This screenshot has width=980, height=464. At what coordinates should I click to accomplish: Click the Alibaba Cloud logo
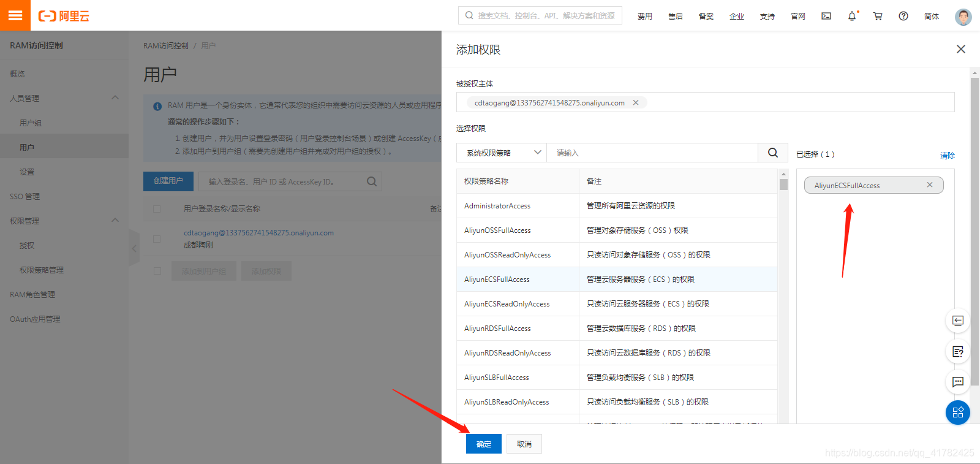tap(64, 16)
